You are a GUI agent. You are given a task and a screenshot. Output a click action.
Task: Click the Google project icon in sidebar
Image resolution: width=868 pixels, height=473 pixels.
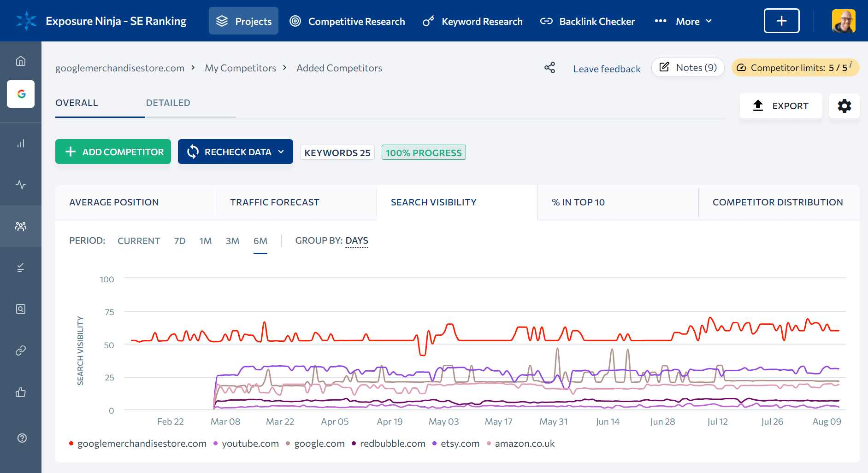point(21,94)
